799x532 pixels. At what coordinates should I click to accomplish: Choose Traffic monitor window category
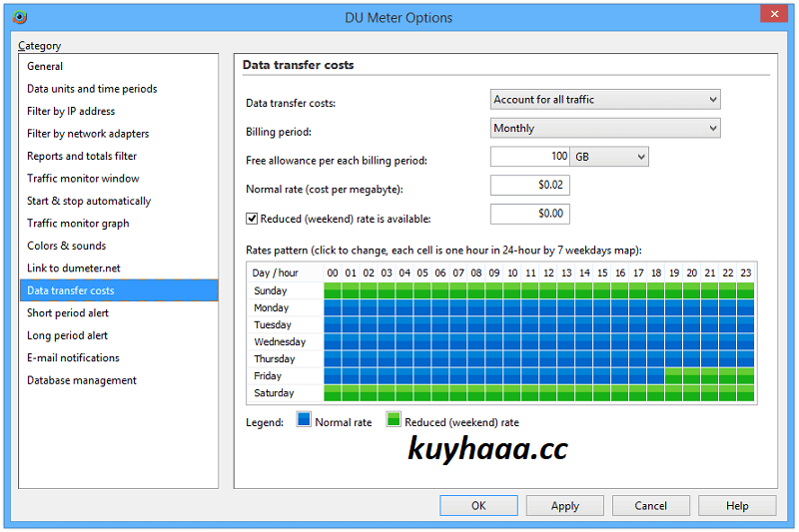coord(118,179)
